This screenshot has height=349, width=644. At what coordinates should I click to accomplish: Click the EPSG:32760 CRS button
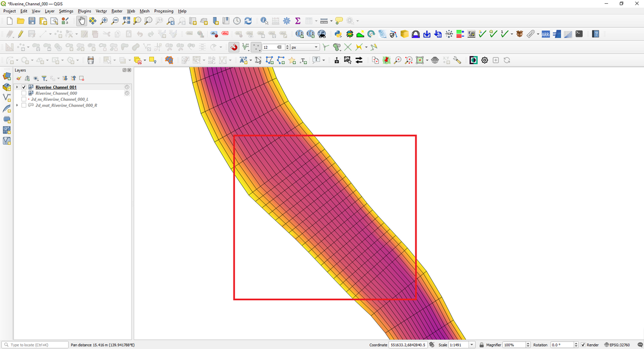(617, 345)
